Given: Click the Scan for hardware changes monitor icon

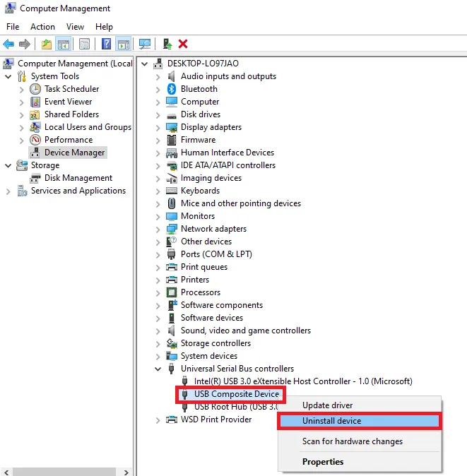Looking at the screenshot, I should [145, 44].
